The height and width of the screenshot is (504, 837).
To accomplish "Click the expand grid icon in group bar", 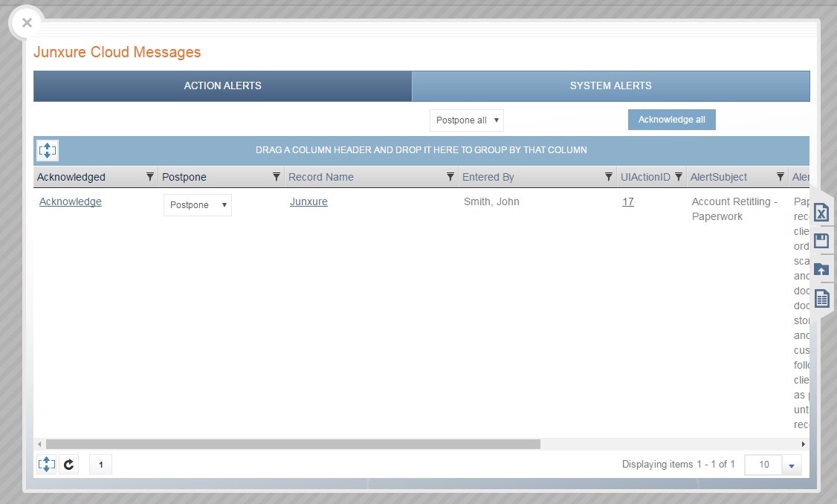I will tap(47, 151).
